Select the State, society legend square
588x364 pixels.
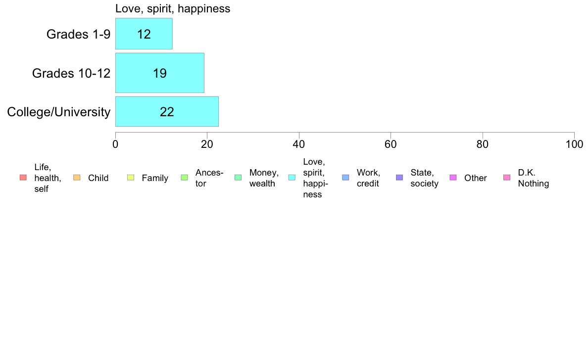(399, 178)
